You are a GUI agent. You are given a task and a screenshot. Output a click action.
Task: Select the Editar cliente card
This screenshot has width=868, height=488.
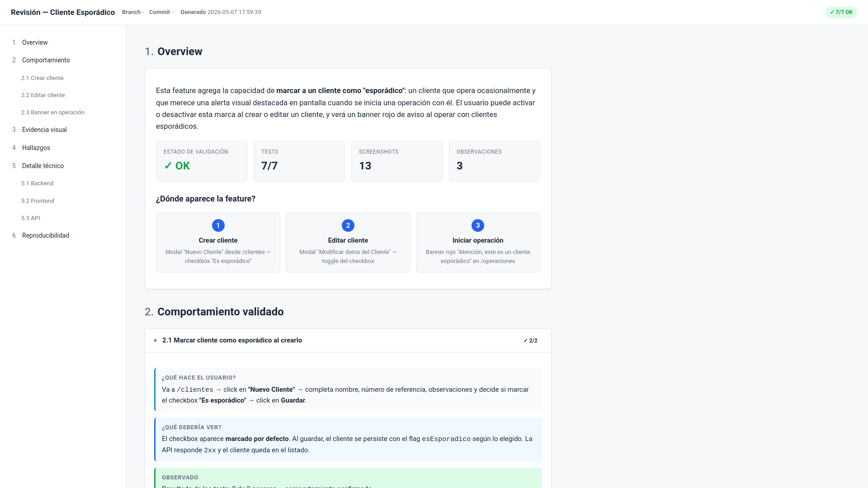(x=348, y=242)
